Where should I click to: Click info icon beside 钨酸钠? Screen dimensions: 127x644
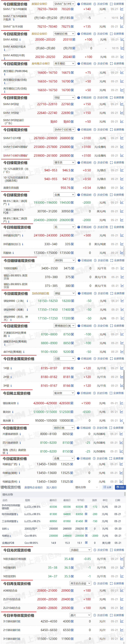[x=13, y=253]
